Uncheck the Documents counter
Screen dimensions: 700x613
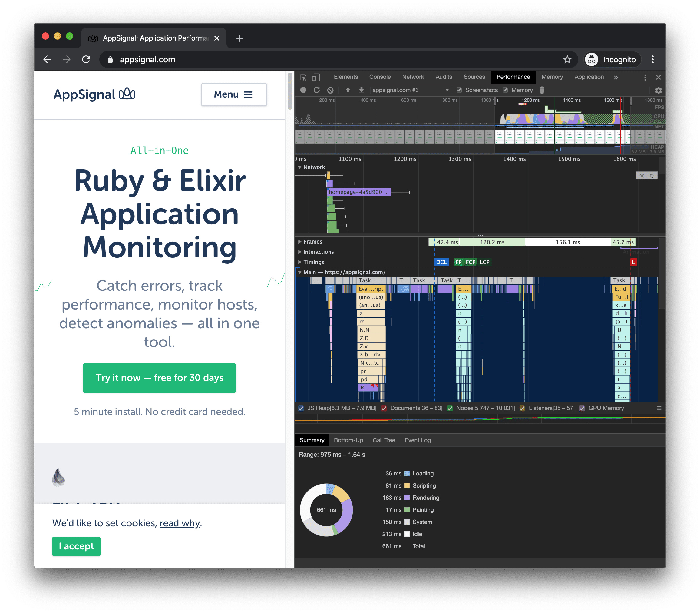coord(384,408)
